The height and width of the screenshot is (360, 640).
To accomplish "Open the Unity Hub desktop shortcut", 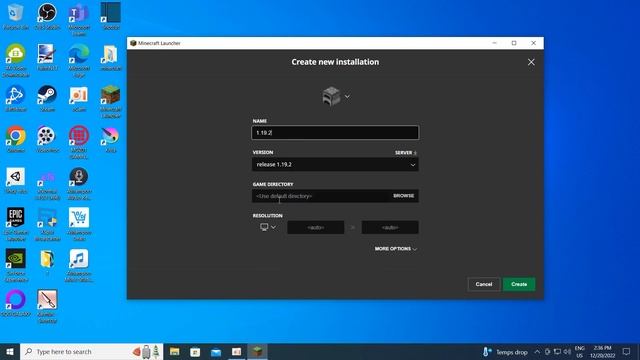I will 16,180.
